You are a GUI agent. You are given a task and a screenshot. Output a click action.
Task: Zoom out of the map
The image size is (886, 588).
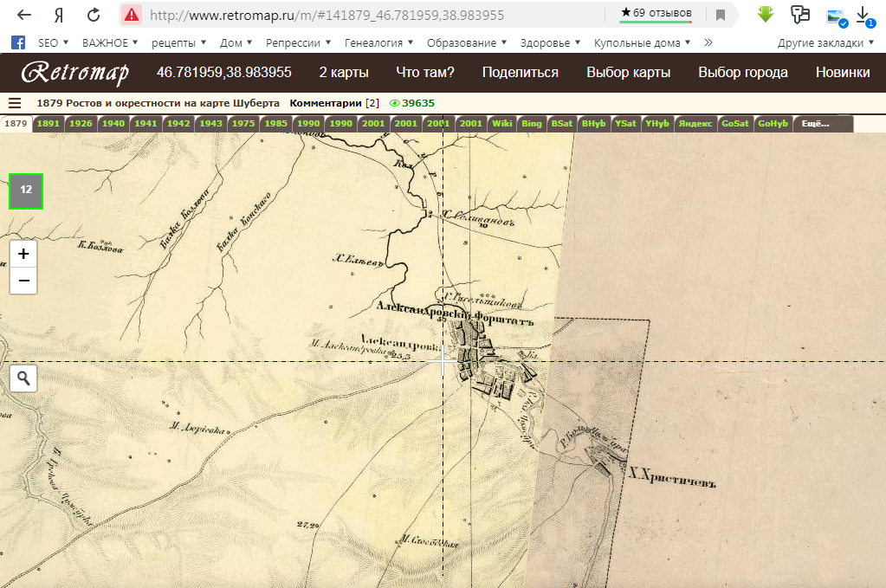pos(23,281)
